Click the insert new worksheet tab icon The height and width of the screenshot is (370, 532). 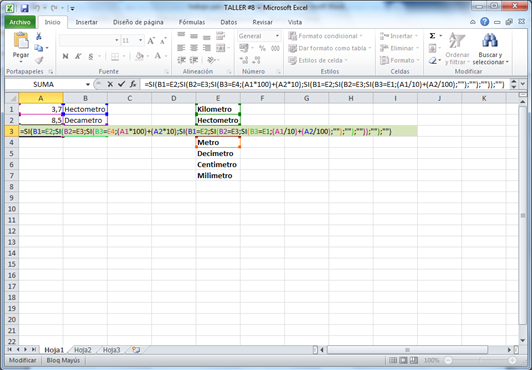[136, 350]
